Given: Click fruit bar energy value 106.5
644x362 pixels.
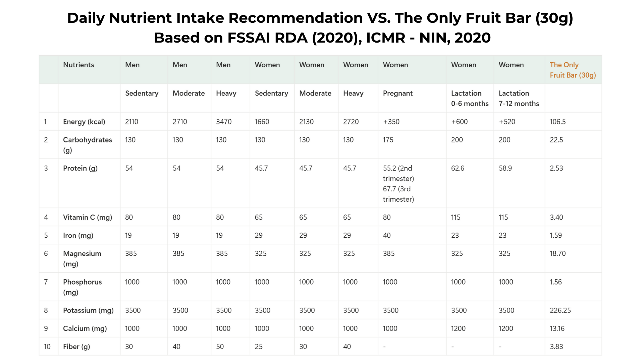Looking at the screenshot, I should tap(557, 122).
